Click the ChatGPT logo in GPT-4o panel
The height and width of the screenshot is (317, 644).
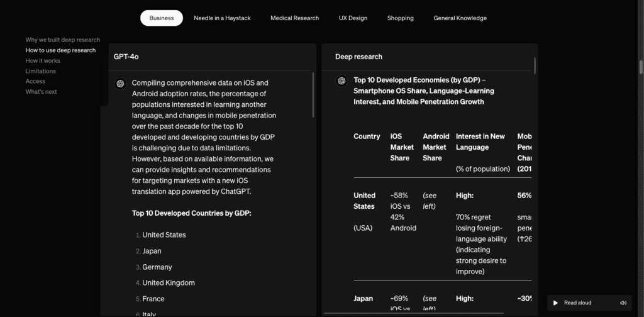pyautogui.click(x=119, y=83)
